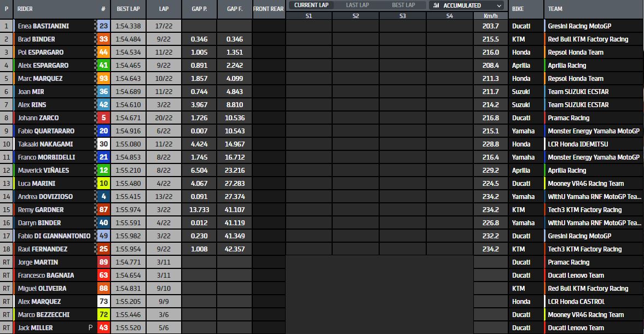Switch to the Last Lap tab
The image size is (644, 334).
(357, 5)
